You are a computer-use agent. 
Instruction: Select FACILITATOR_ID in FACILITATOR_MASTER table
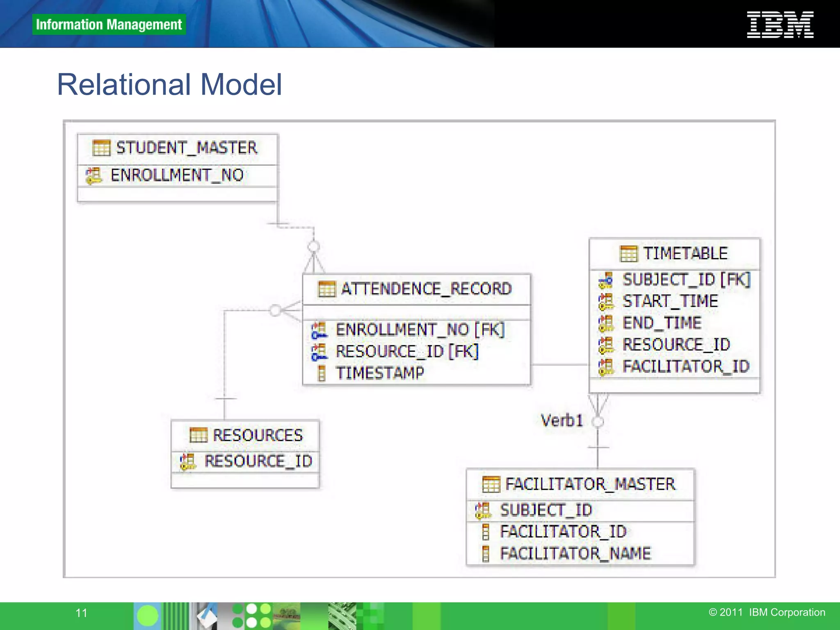tap(563, 532)
